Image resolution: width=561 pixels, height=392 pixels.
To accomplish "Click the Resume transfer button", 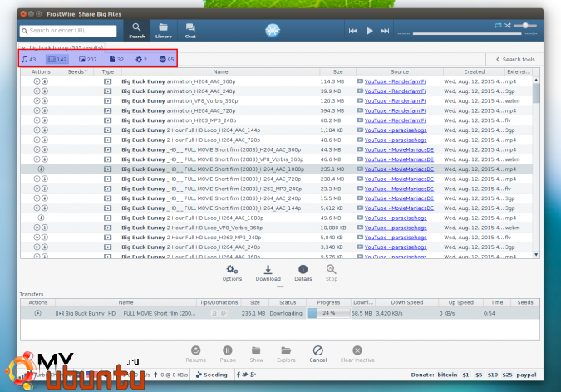I will [x=195, y=354].
